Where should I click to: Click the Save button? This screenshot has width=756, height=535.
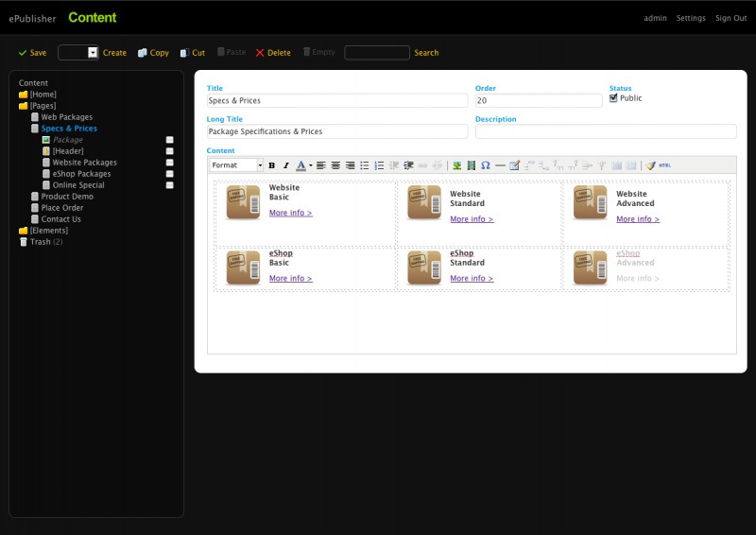click(32, 53)
